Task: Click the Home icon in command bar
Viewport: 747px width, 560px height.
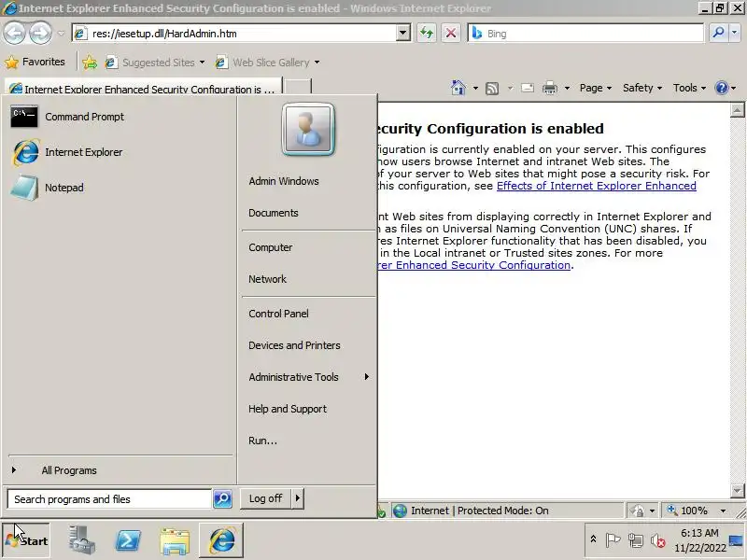Action: tap(458, 88)
